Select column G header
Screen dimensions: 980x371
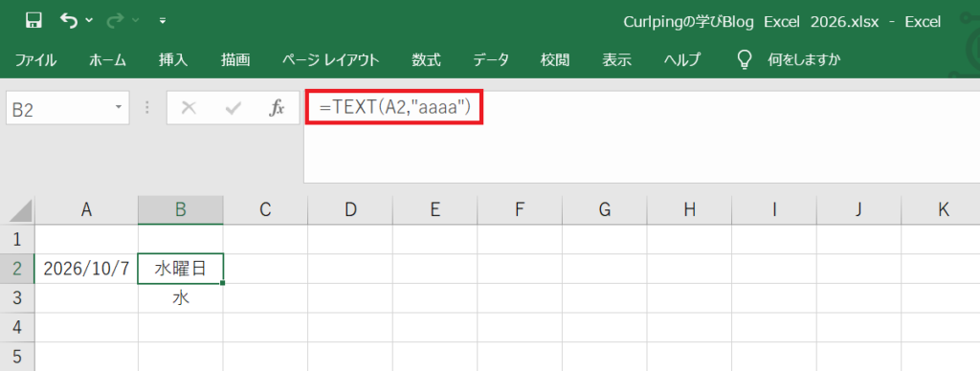tap(605, 209)
